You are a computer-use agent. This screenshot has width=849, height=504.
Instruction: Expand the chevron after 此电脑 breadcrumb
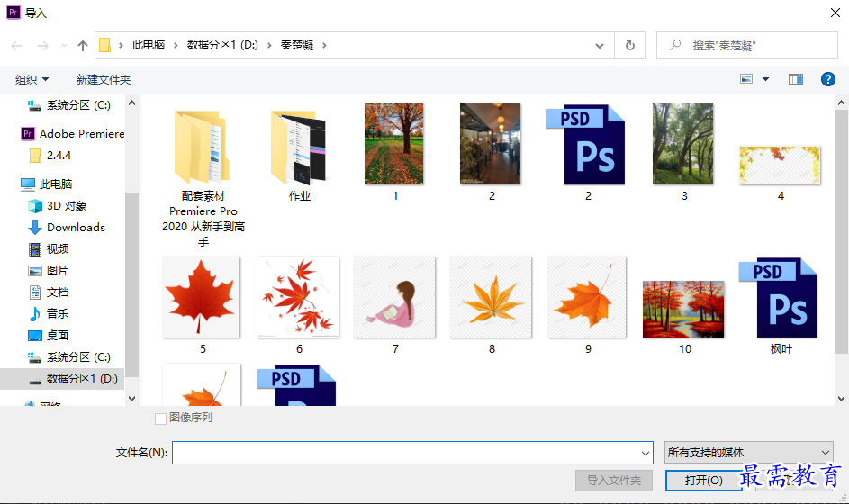(176, 46)
